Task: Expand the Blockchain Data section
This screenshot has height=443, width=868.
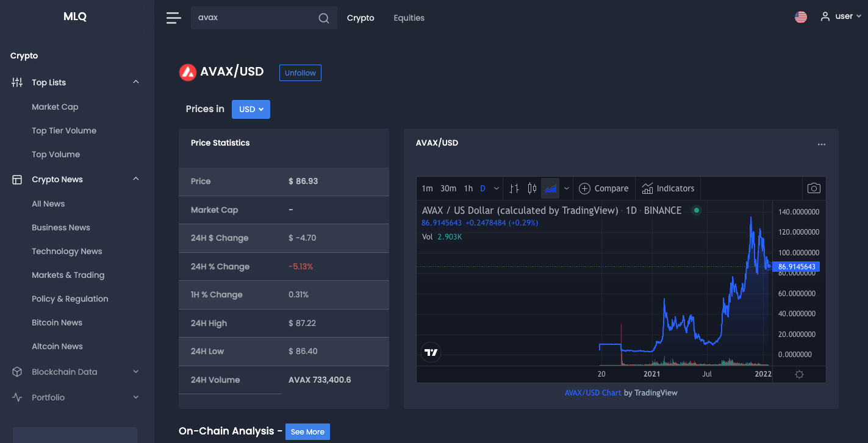Action: click(136, 372)
